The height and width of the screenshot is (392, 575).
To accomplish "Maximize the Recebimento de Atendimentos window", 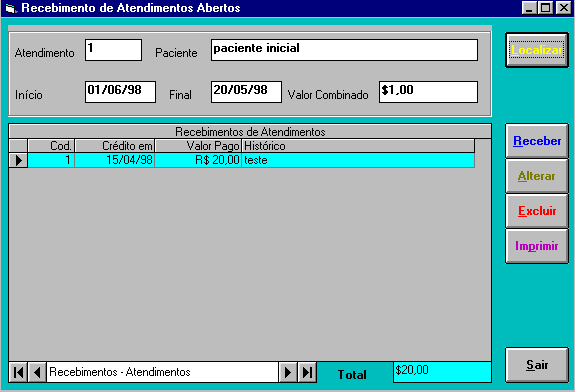I will pyautogui.click(x=546, y=8).
